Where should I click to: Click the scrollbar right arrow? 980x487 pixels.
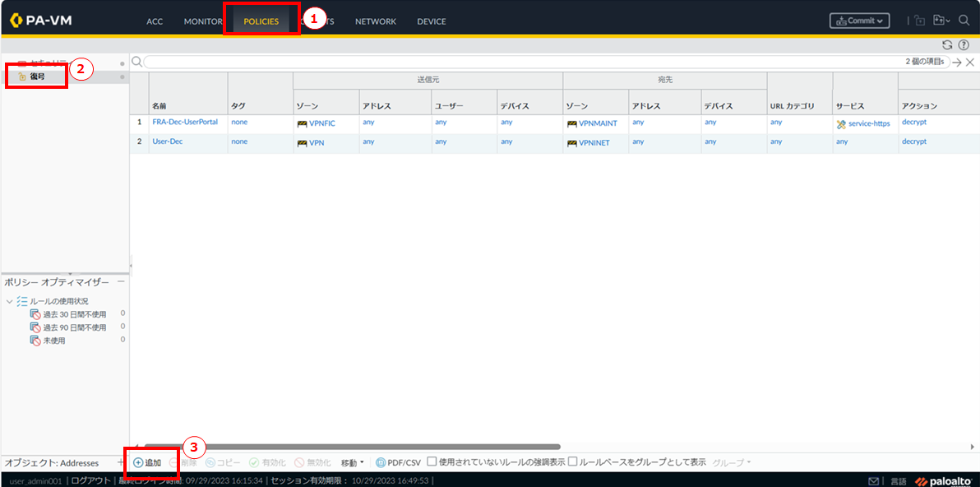click(972, 447)
